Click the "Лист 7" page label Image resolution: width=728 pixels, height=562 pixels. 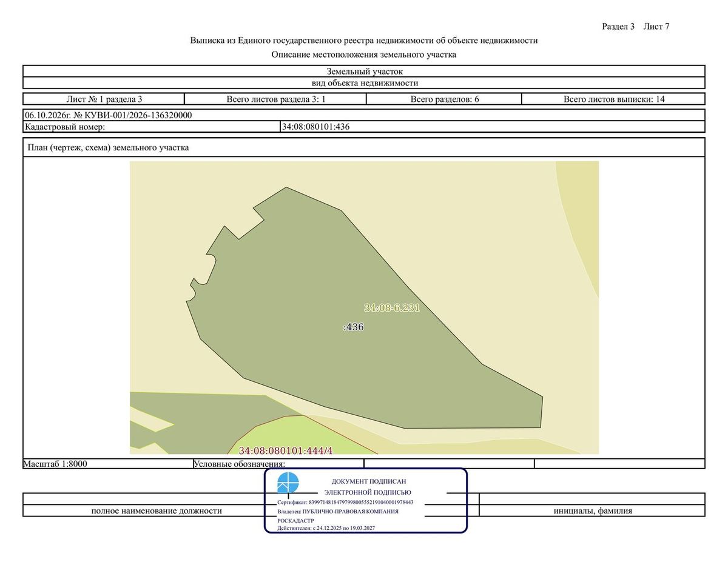point(656,27)
